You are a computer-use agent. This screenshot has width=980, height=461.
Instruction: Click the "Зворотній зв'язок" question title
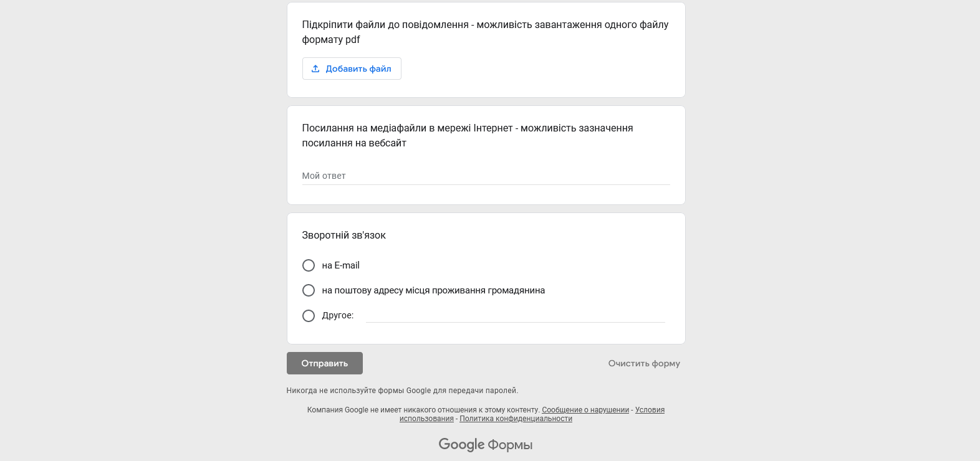pyautogui.click(x=343, y=235)
